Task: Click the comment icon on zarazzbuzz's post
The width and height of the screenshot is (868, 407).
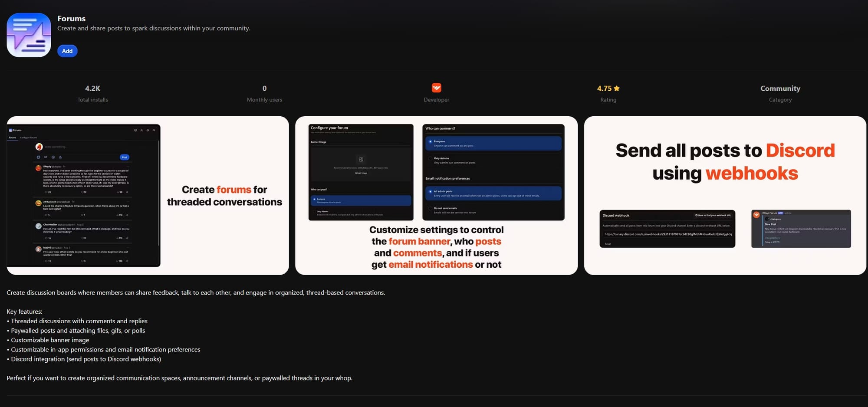Action: 46,215
